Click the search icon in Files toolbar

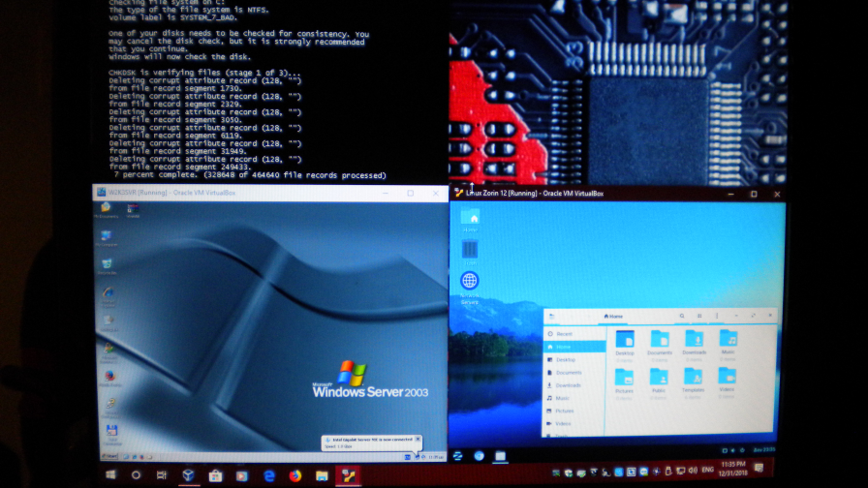point(682,316)
